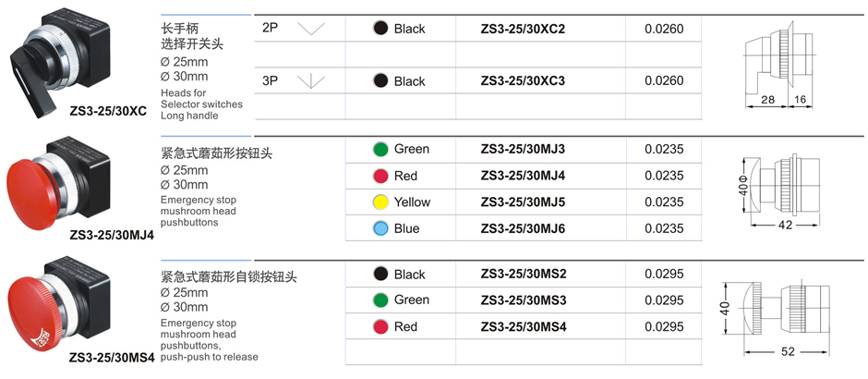Pick the blue dot for ZS3-25/30MJ6

[380, 228]
